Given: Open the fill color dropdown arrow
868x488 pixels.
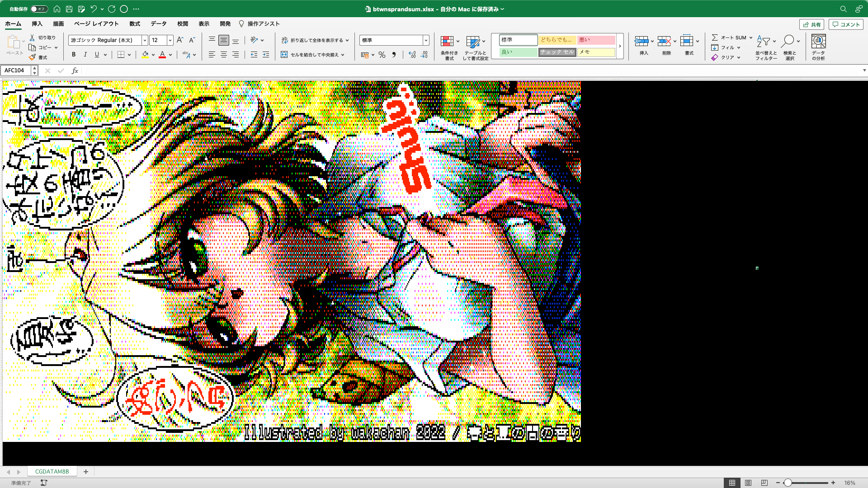Looking at the screenshot, I should [153, 55].
